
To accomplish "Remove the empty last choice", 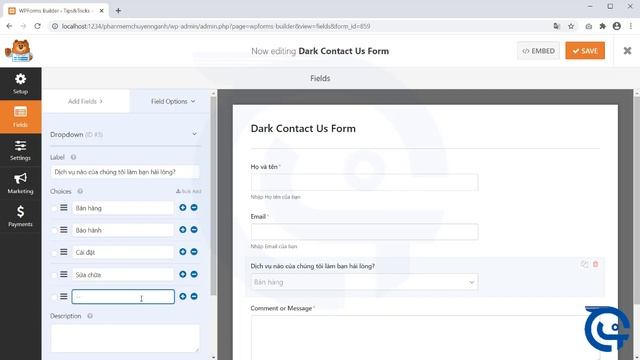I will [x=194, y=296].
